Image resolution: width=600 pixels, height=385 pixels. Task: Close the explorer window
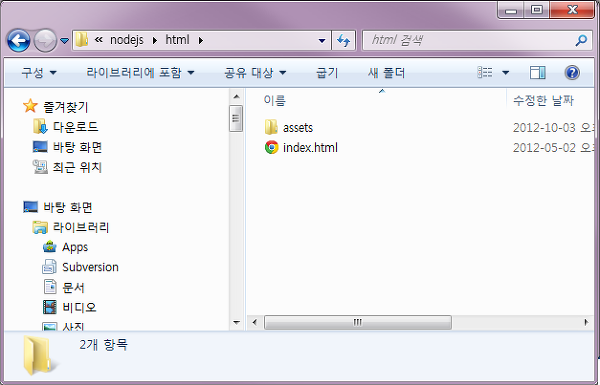[572, 10]
